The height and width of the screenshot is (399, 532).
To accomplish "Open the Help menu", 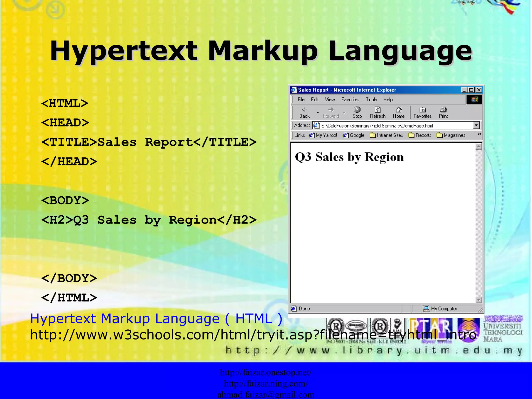I will [x=388, y=99].
